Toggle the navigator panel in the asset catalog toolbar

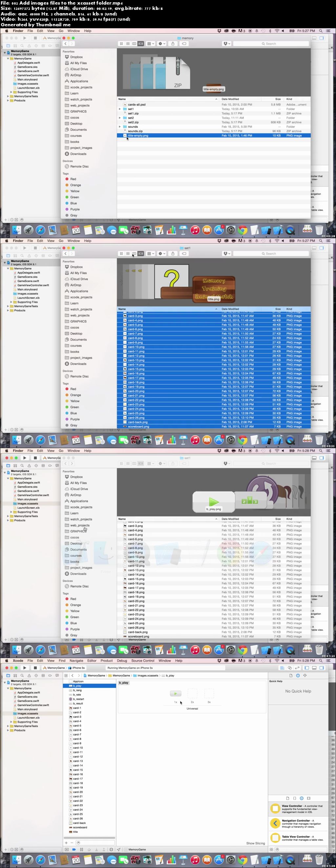pyautogui.click(x=307, y=668)
